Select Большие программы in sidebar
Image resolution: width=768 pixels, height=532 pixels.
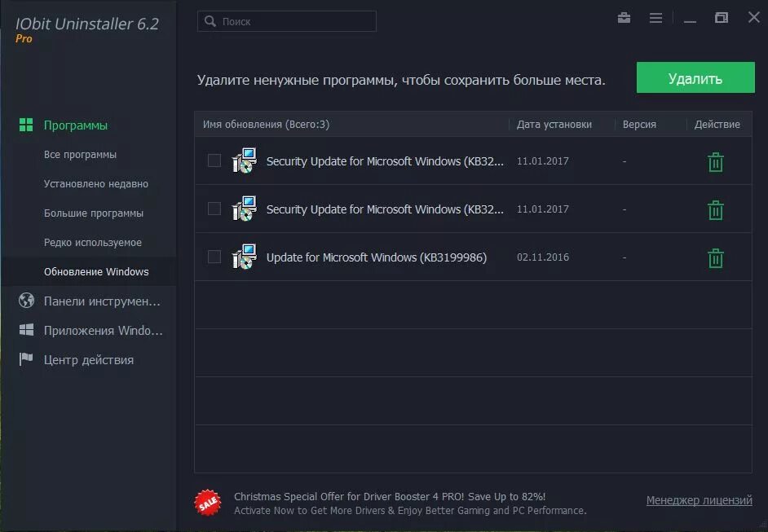click(x=94, y=213)
